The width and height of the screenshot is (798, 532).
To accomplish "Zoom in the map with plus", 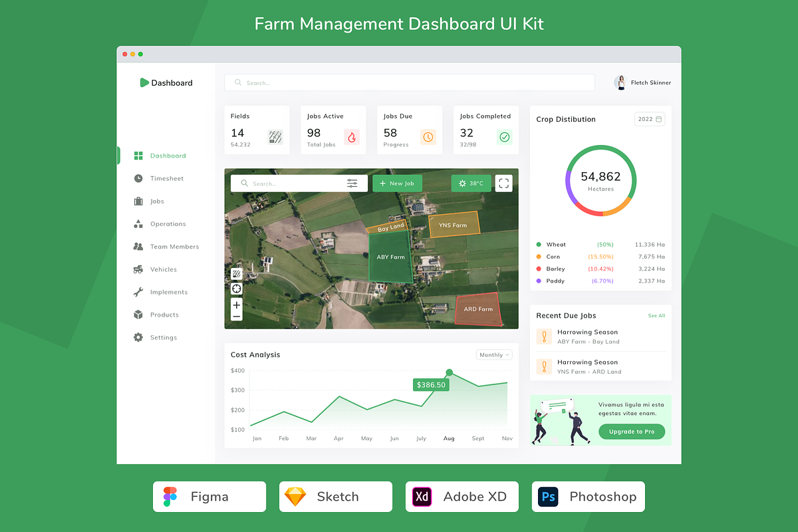I will tap(237, 305).
